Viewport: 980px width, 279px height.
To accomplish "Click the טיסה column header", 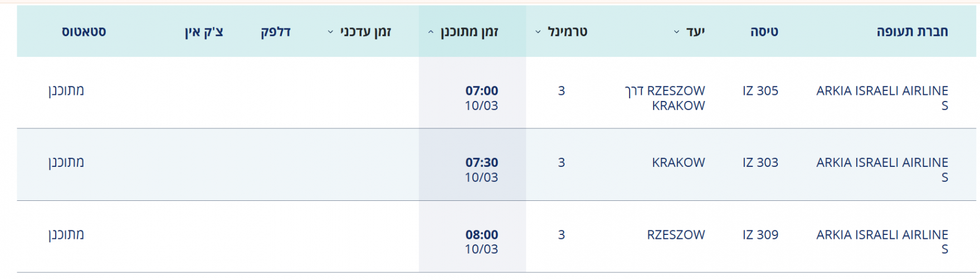I will coord(764,32).
